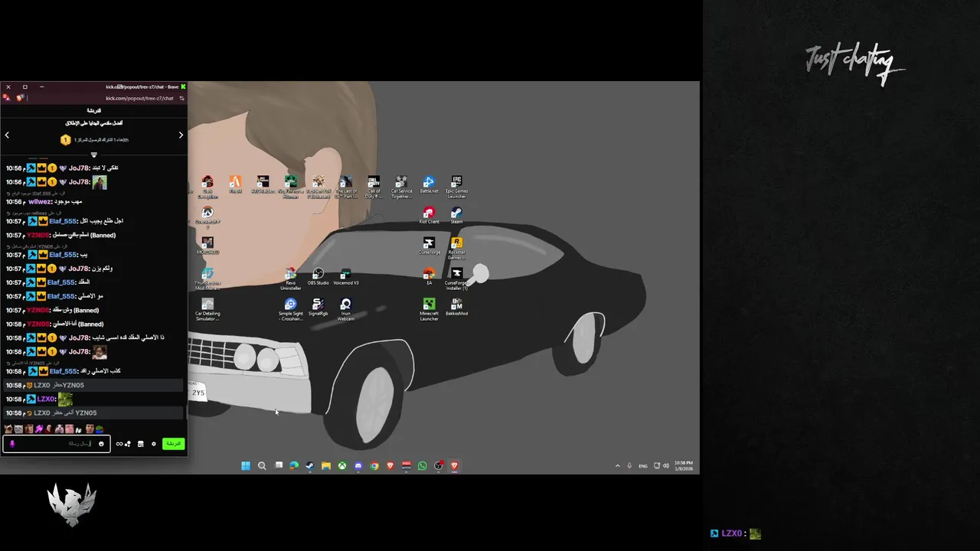Screen dimensions: 980x551
Task: Switch to Discord on the taskbar
Action: coord(358,465)
